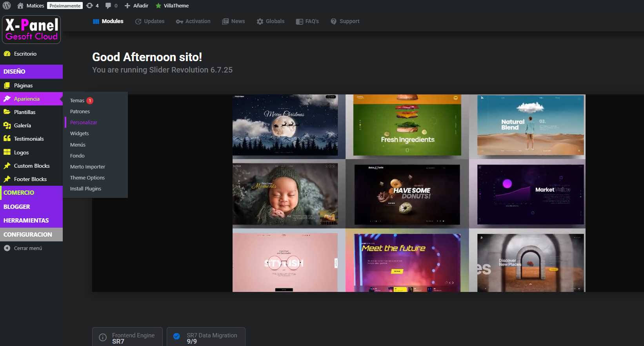This screenshot has height=346, width=644.
Task: Open Testimonials in sidebar
Action: 31,139
